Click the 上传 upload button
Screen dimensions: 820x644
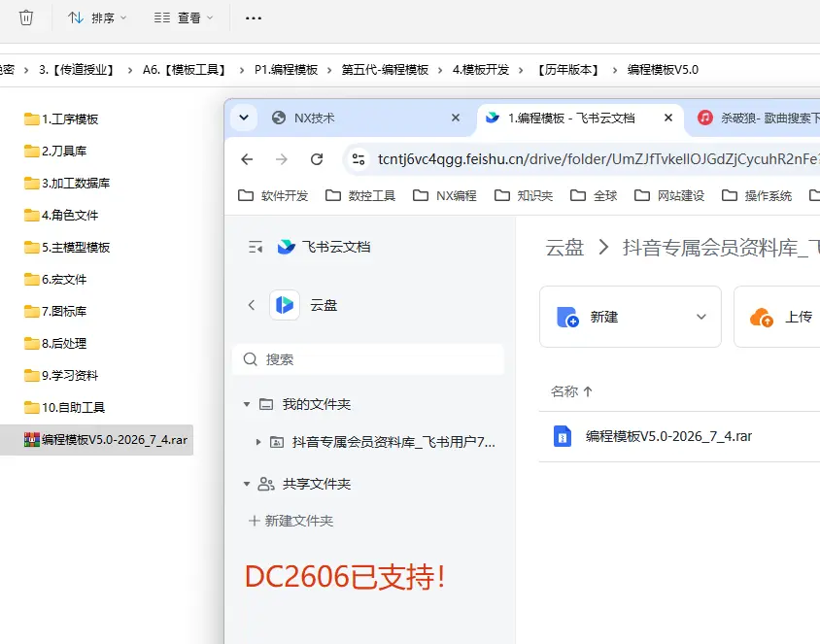[777, 317]
